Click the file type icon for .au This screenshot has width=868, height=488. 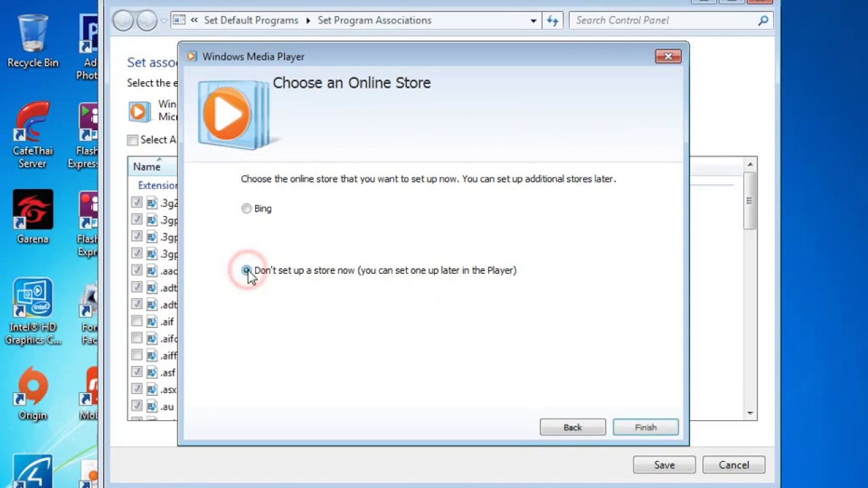point(152,406)
